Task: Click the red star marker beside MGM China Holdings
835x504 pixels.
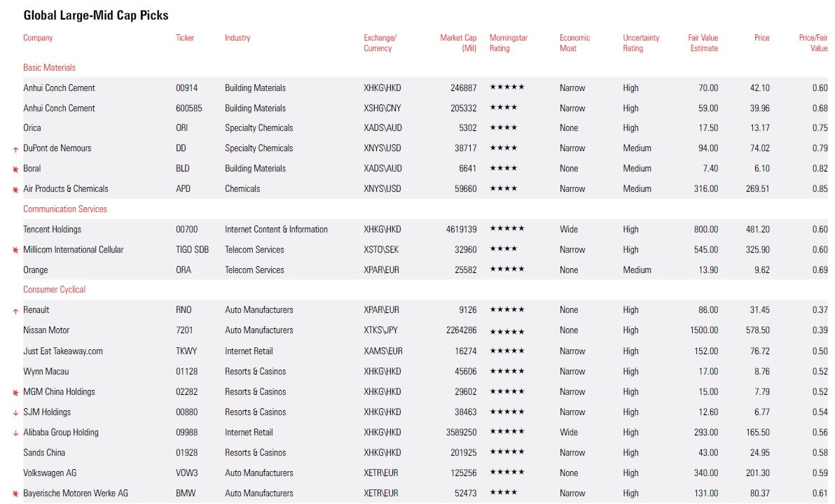Action: (15, 393)
